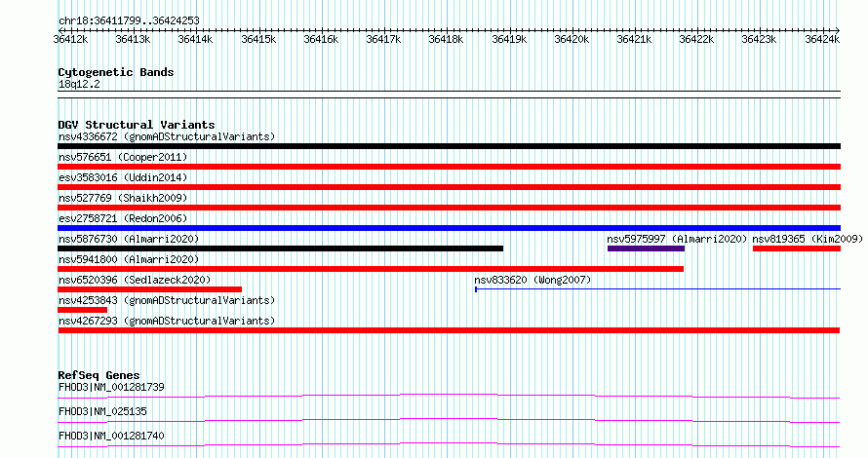The image size is (868, 458).
Task: Select the nsv4336672 (gnomADStructuralVariants) label
Action: [167, 136]
